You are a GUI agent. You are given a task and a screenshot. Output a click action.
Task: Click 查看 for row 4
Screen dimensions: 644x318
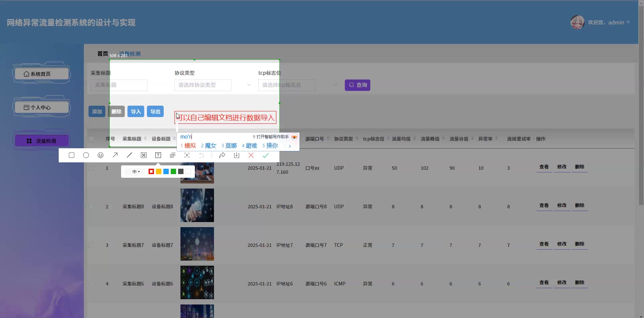(544, 283)
